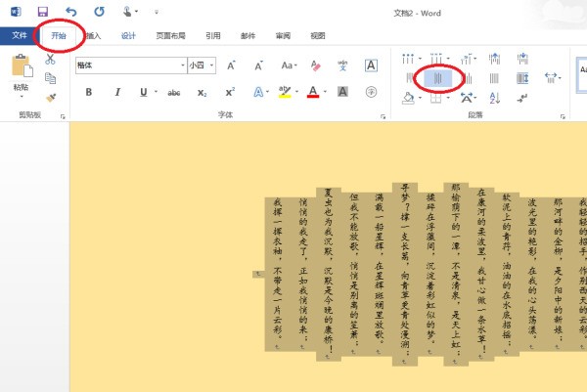Open the 文件 menu
Image resolution: width=587 pixels, height=392 pixels.
click(x=20, y=35)
